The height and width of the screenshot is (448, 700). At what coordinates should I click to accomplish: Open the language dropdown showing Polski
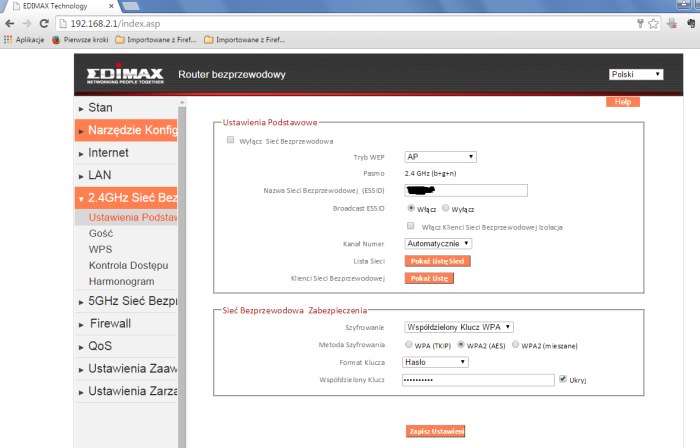[x=636, y=75]
